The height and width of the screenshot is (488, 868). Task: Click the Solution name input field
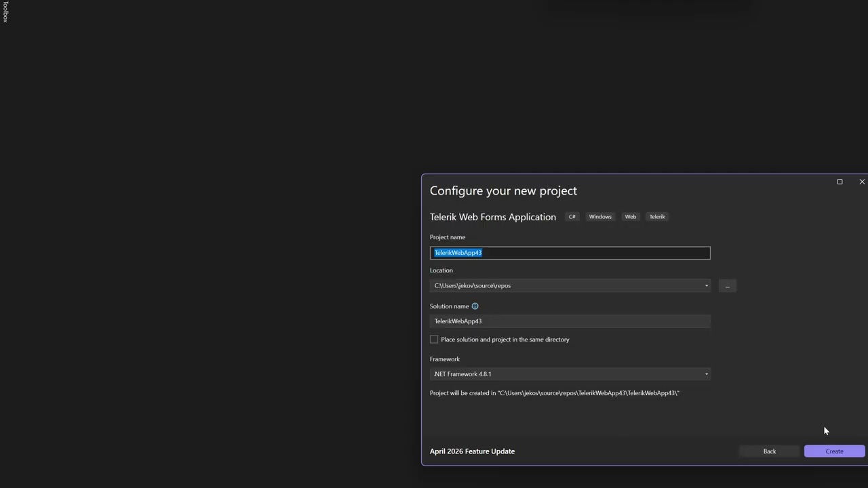570,321
